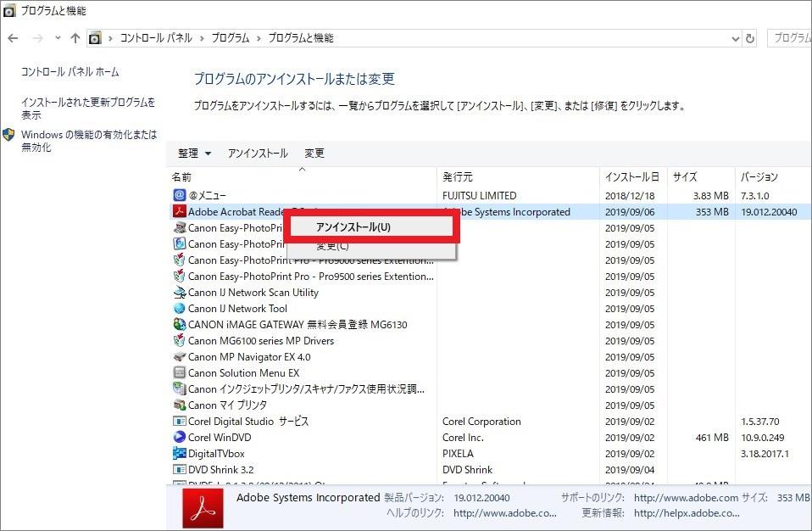Click the DVD Shrink 3.2 row icon

pos(179,469)
